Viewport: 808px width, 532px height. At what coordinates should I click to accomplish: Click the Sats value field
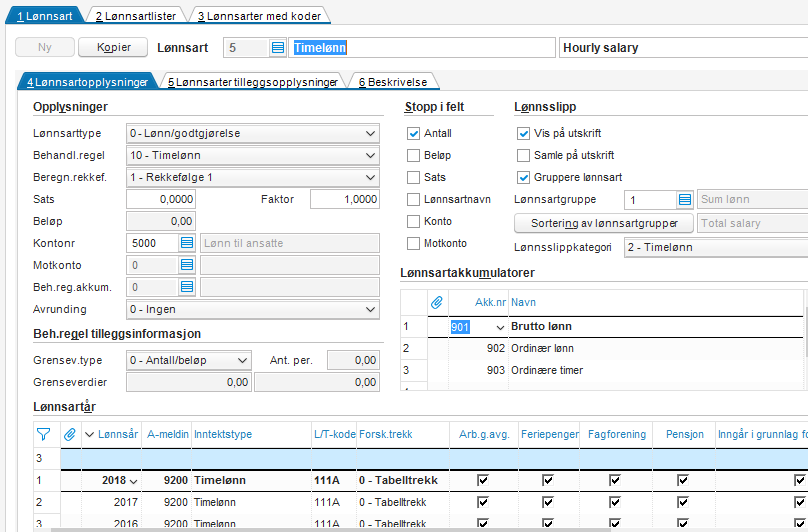[161, 200]
